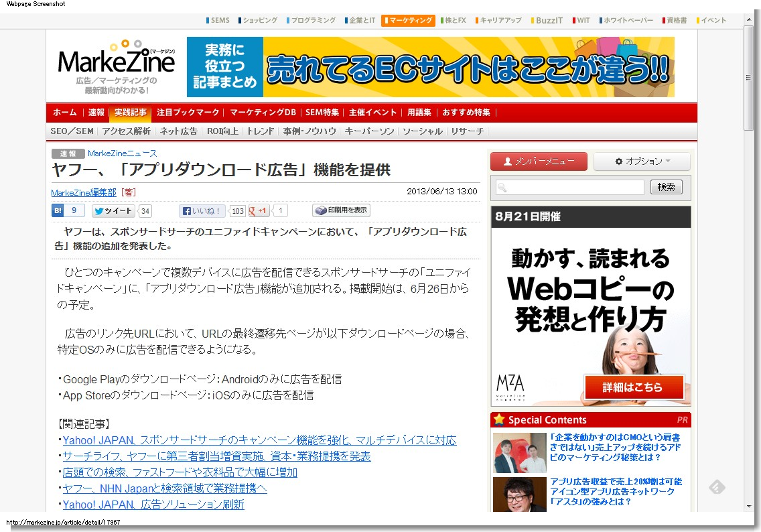Go to WIT in the top network bar

(581, 20)
